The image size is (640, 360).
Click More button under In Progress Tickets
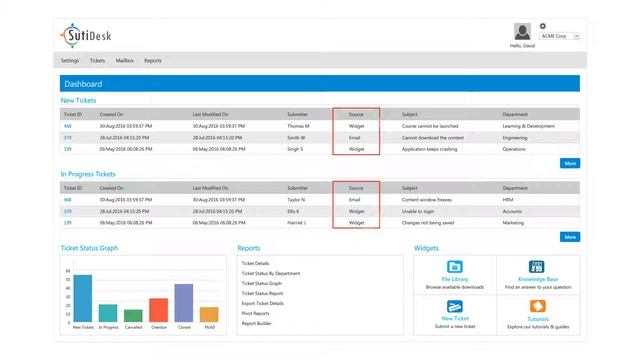570,237
